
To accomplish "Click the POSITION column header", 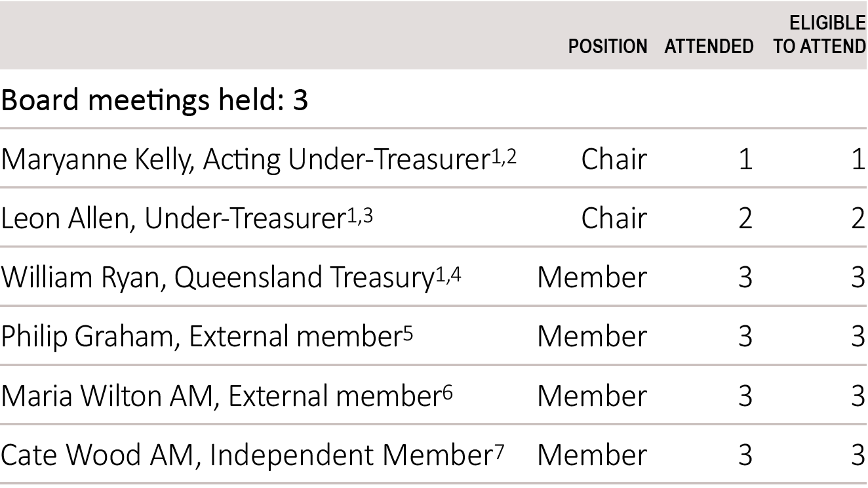I will pos(608,47).
